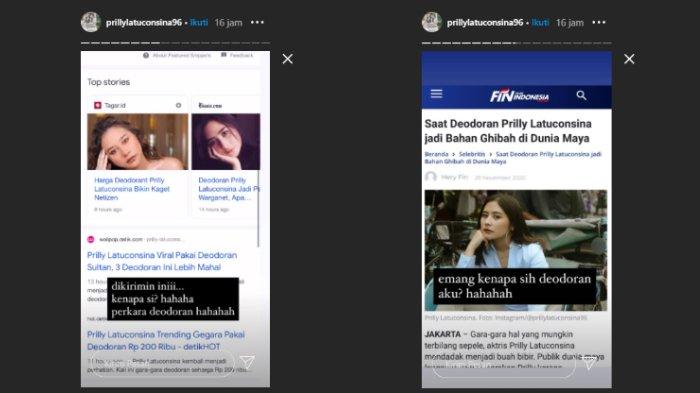Follow account via right story Ikuti
The height and width of the screenshot is (393, 700).
coord(540,22)
